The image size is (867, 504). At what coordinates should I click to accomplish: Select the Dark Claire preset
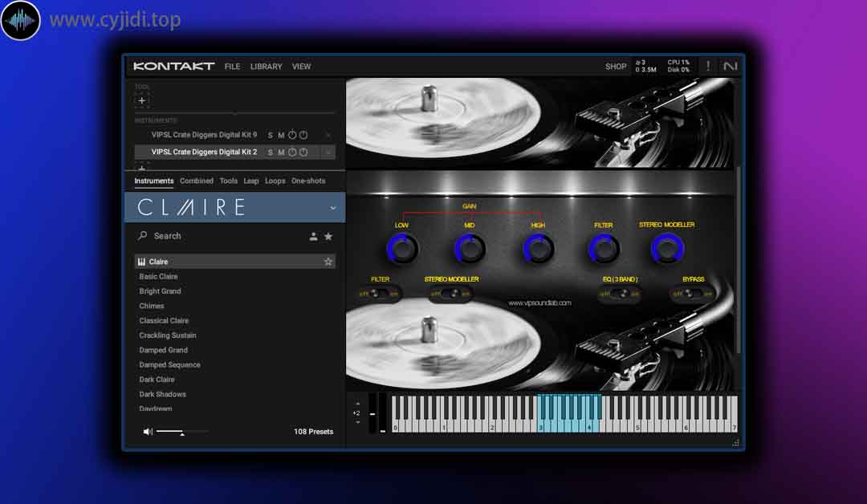point(157,380)
